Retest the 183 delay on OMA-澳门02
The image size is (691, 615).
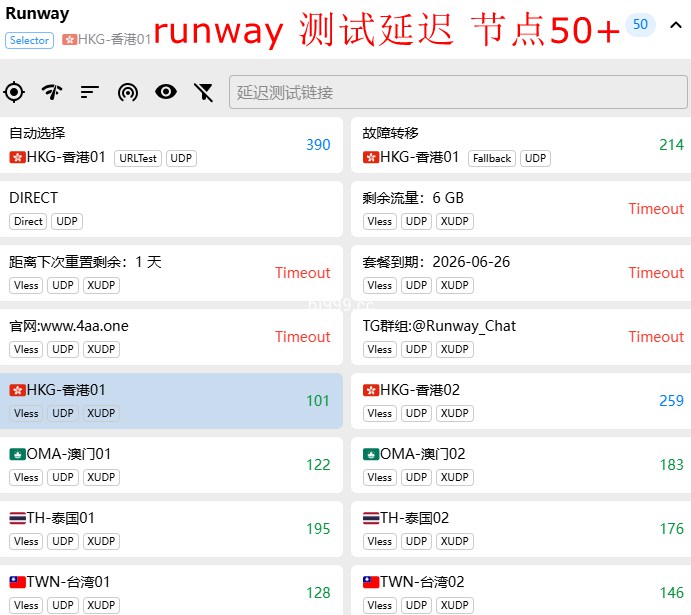click(x=671, y=464)
